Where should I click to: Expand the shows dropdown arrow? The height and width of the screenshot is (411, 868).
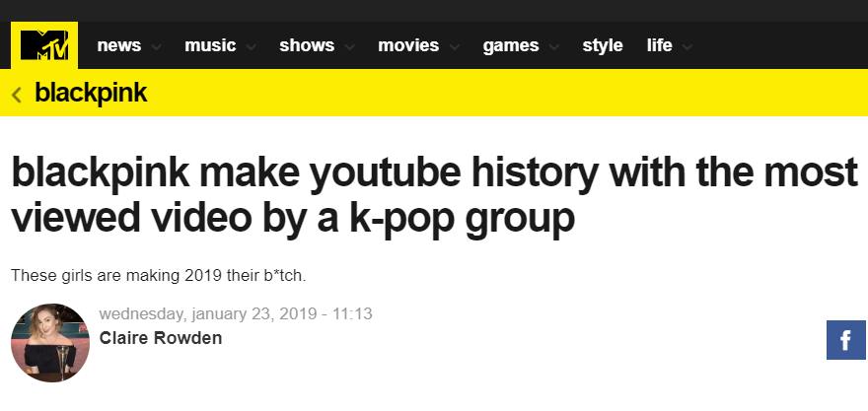350,46
